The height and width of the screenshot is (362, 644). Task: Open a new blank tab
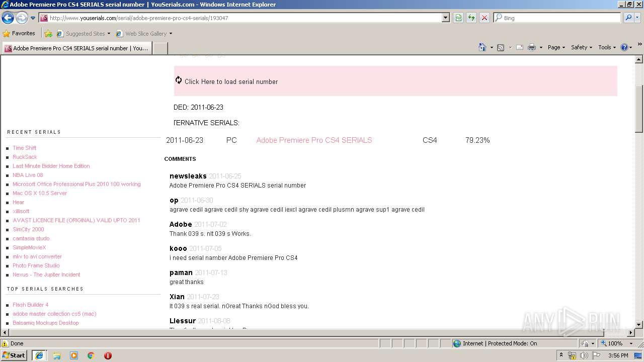pos(160,48)
